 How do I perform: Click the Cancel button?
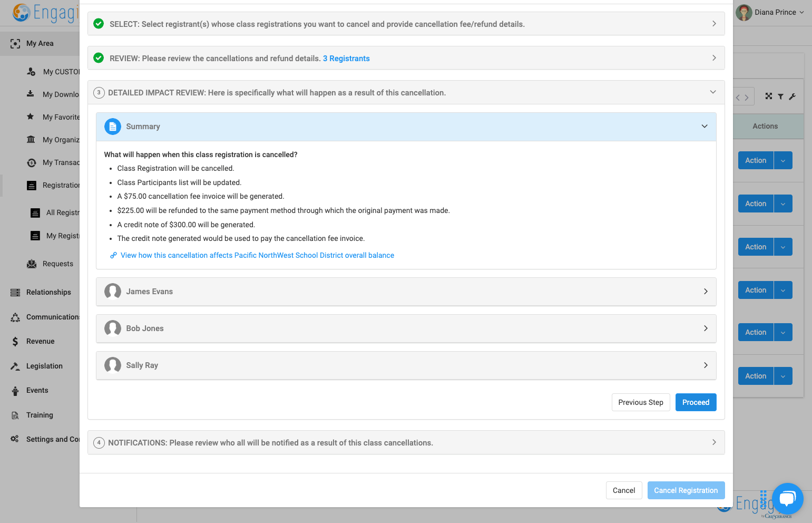(x=624, y=490)
